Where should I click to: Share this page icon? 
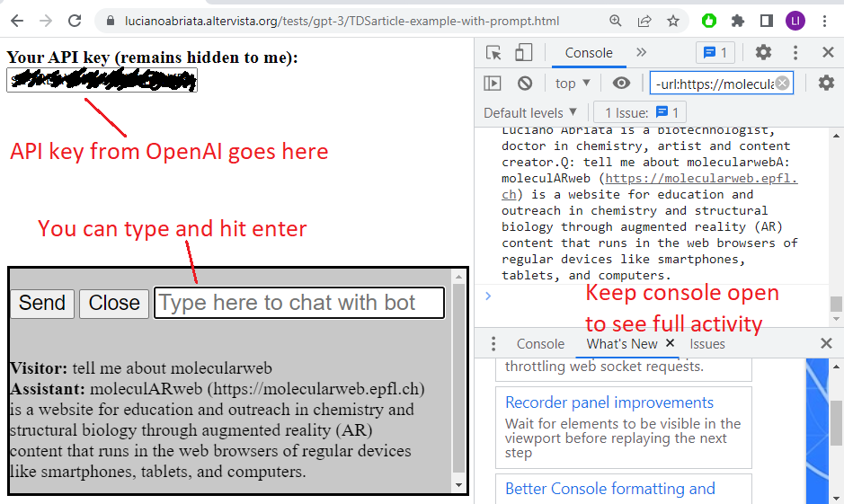pyautogui.click(x=644, y=21)
